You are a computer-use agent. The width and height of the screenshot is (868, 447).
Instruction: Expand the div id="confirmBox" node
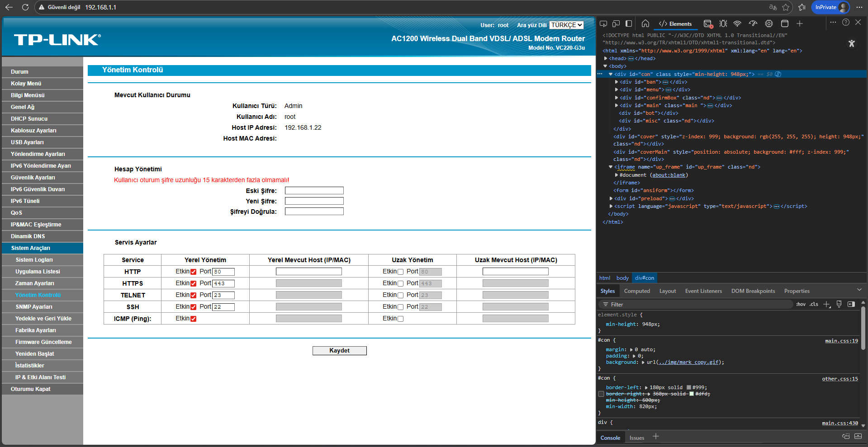coord(617,98)
